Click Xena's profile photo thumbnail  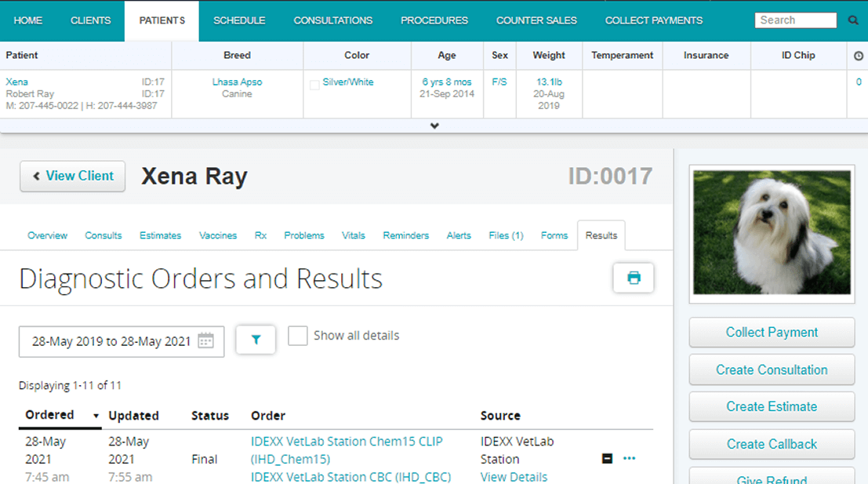(x=771, y=231)
